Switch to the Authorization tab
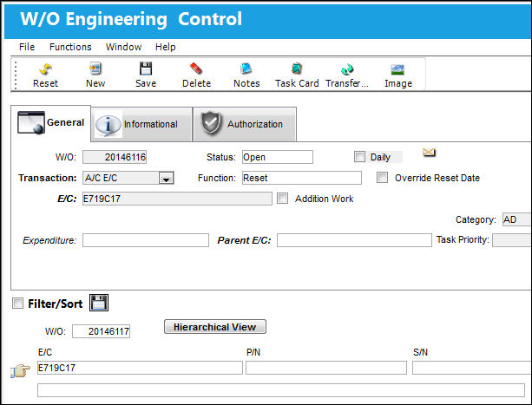Image resolution: width=532 pixels, height=405 pixels. coord(245,124)
